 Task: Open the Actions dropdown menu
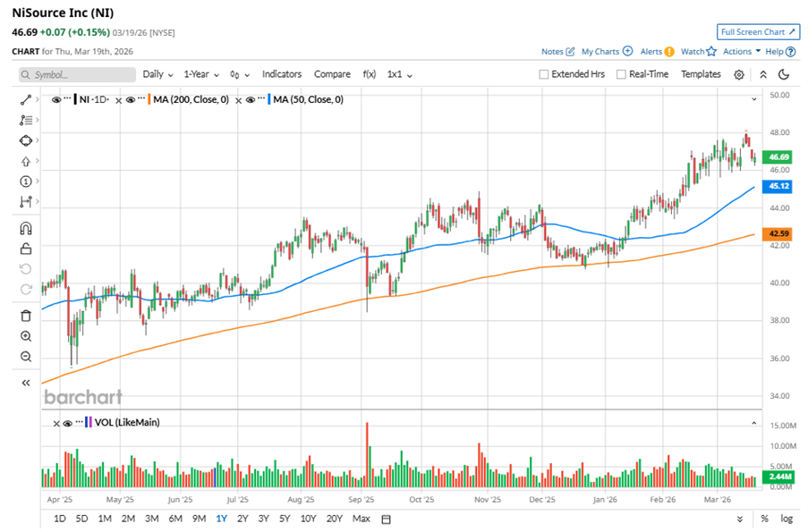[742, 52]
